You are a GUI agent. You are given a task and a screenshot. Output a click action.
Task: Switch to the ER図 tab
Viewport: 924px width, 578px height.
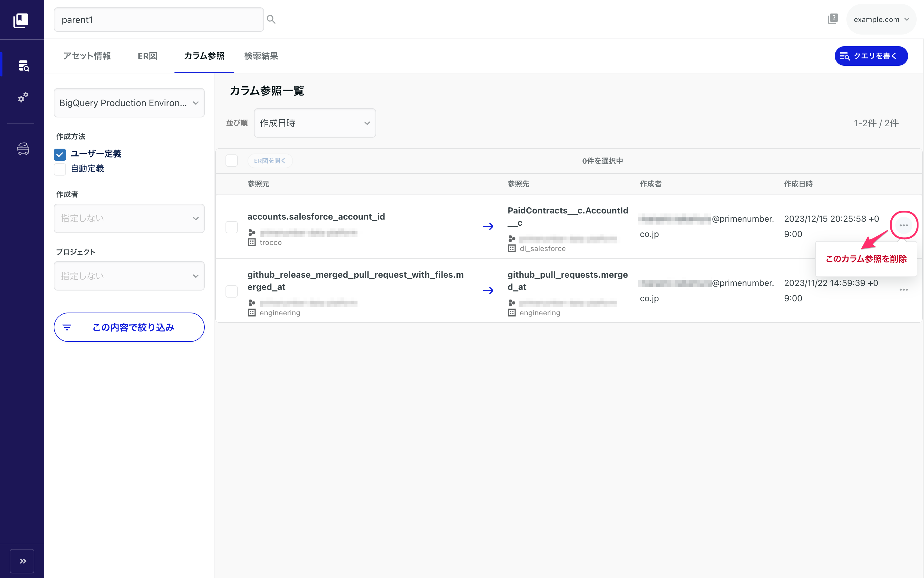coord(147,56)
